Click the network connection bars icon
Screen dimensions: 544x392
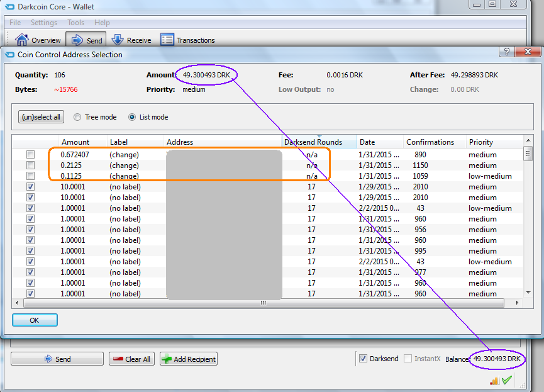point(494,381)
